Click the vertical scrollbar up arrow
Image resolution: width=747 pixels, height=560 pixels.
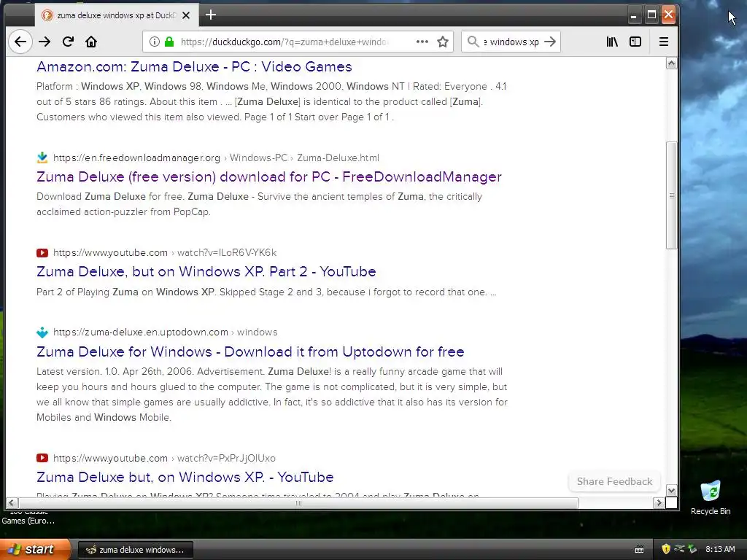coord(671,63)
